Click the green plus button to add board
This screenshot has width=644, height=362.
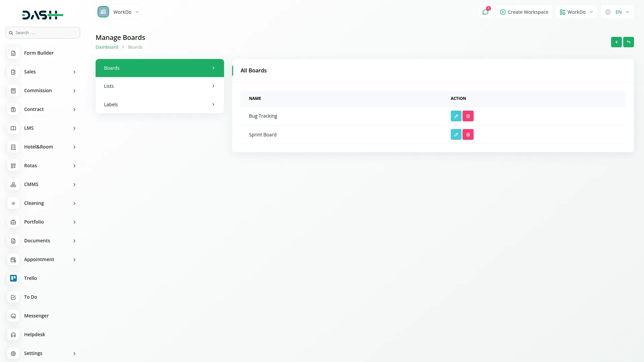616,42
